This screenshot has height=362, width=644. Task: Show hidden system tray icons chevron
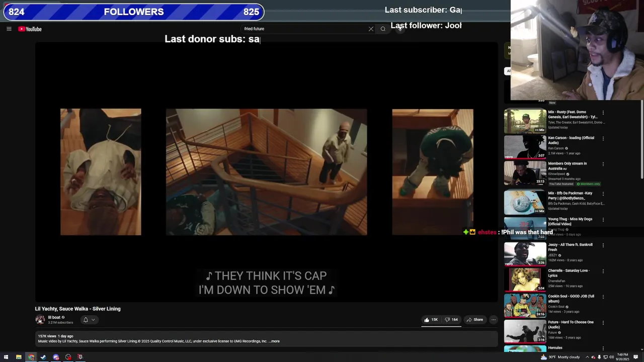[587, 357]
